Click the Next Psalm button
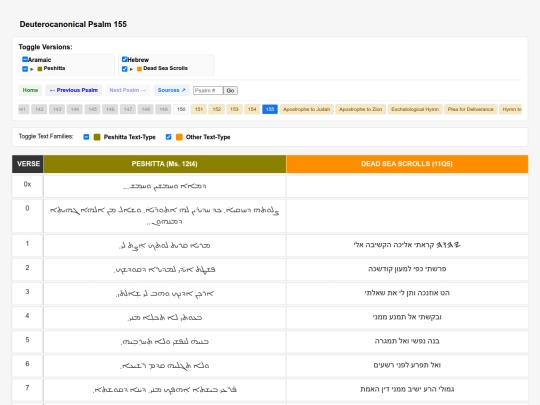Viewport: 540px width, 405px height. pos(128,90)
